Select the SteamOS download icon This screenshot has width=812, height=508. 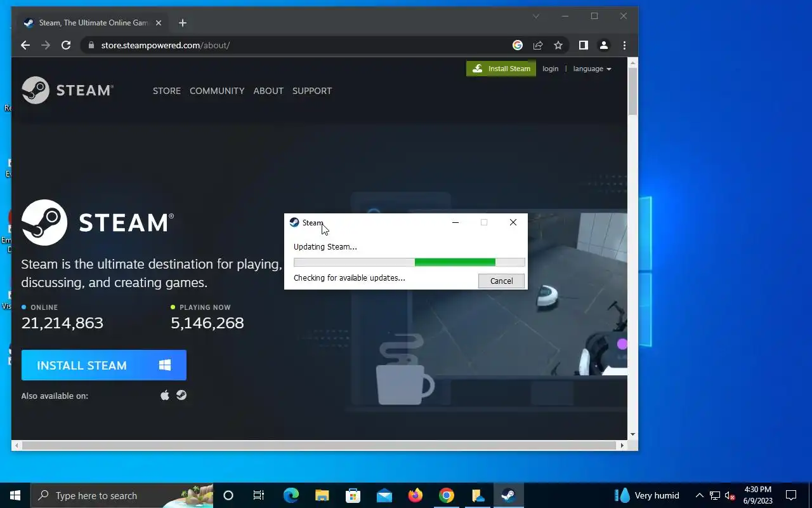click(181, 395)
